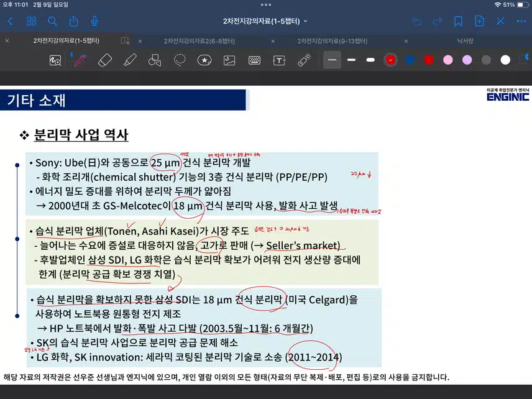Switch to the 2차전지강의자료2(6-8챕터) tab

tap(199, 41)
